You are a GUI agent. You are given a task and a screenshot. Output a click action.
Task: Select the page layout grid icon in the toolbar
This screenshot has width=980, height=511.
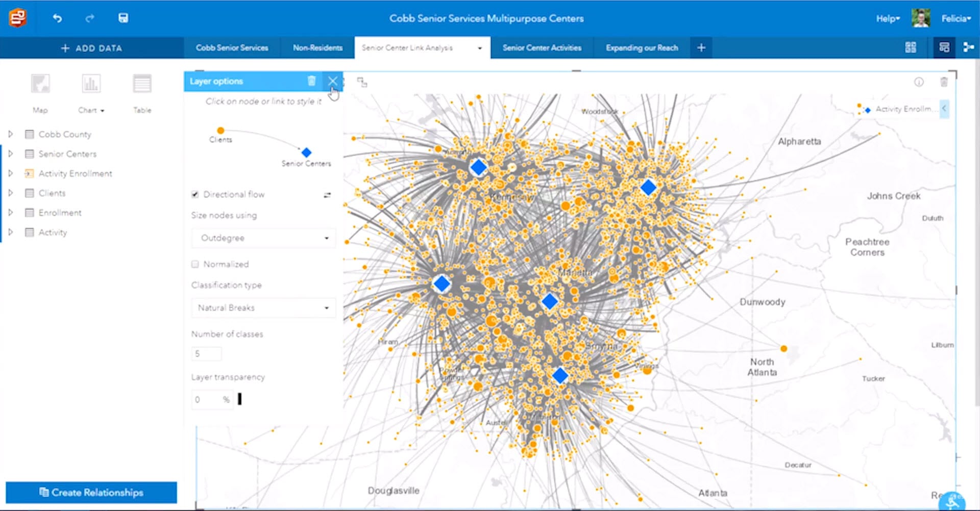click(x=910, y=47)
